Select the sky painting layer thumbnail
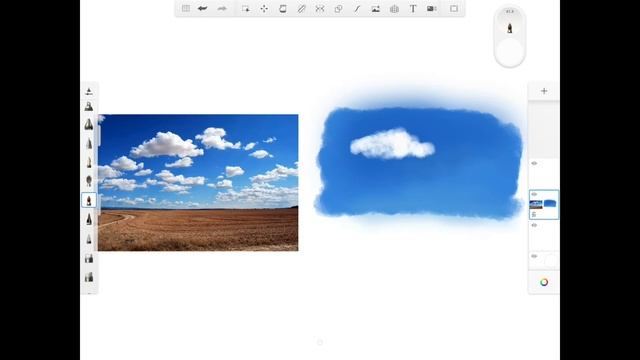 544,204
